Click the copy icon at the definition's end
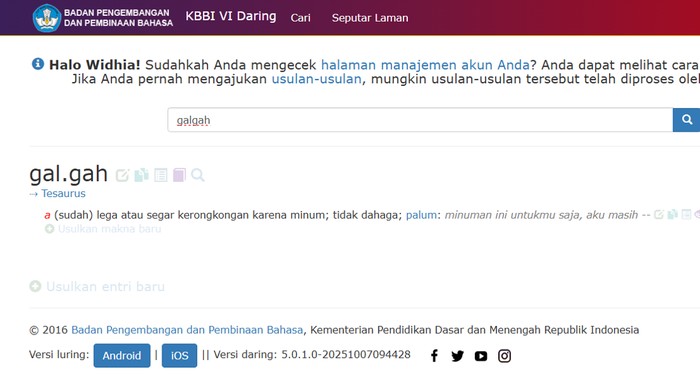 (x=672, y=215)
